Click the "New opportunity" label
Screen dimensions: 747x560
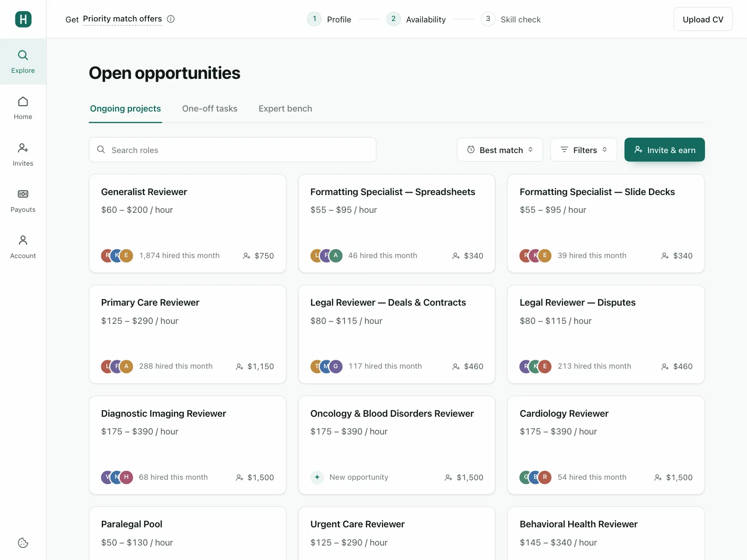tap(359, 477)
